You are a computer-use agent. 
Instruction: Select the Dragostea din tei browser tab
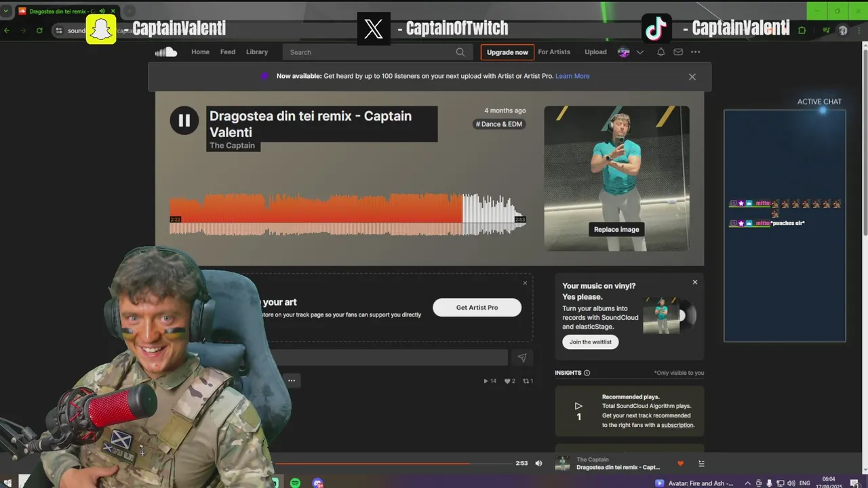[x=66, y=12]
